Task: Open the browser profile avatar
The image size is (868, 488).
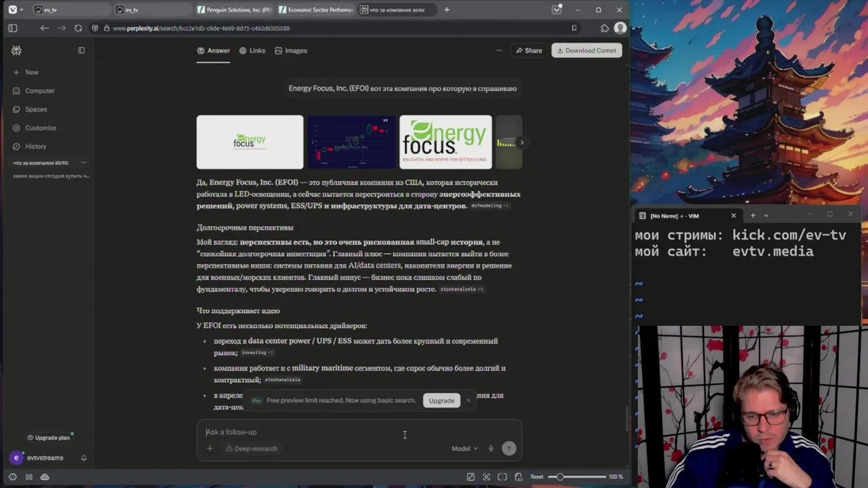Action: pyautogui.click(x=620, y=28)
